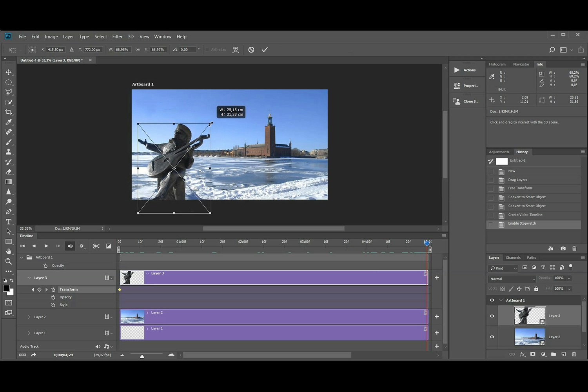Select the Eraser tool

tap(9, 172)
